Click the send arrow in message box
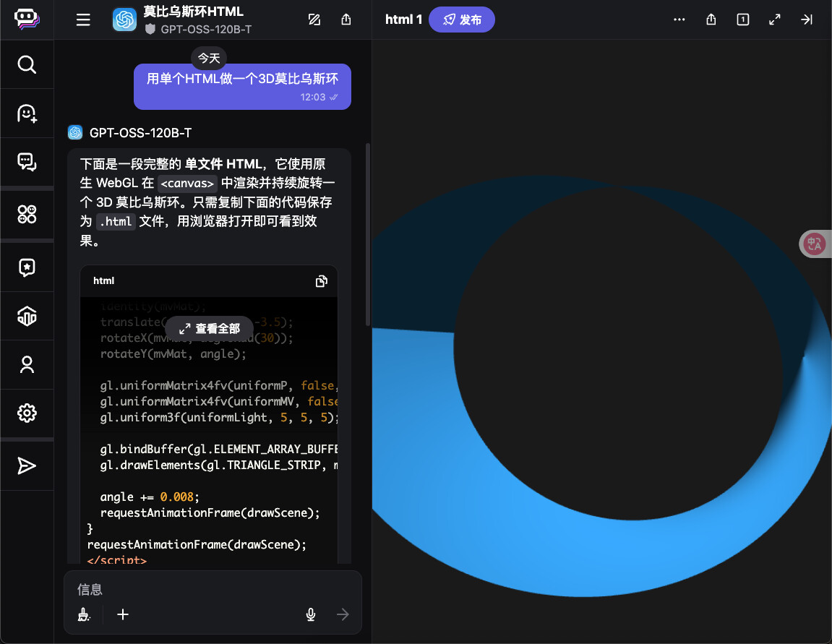 click(343, 614)
